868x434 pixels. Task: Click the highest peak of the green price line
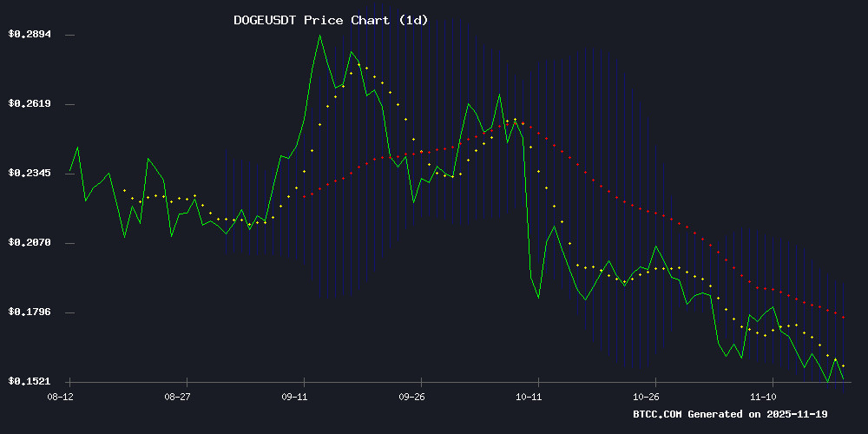(x=319, y=36)
